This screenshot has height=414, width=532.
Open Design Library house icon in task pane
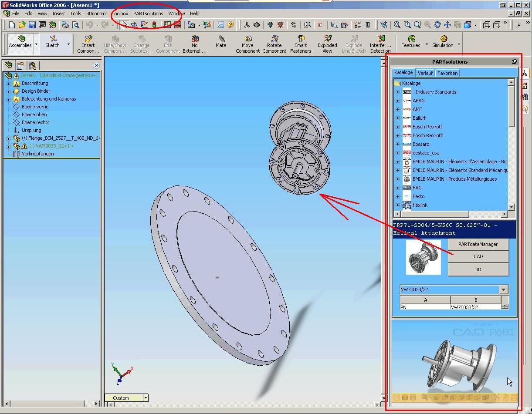pos(525,86)
